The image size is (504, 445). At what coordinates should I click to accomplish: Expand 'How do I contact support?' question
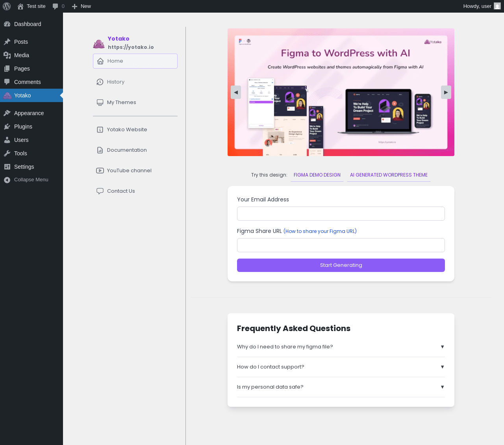click(341, 367)
